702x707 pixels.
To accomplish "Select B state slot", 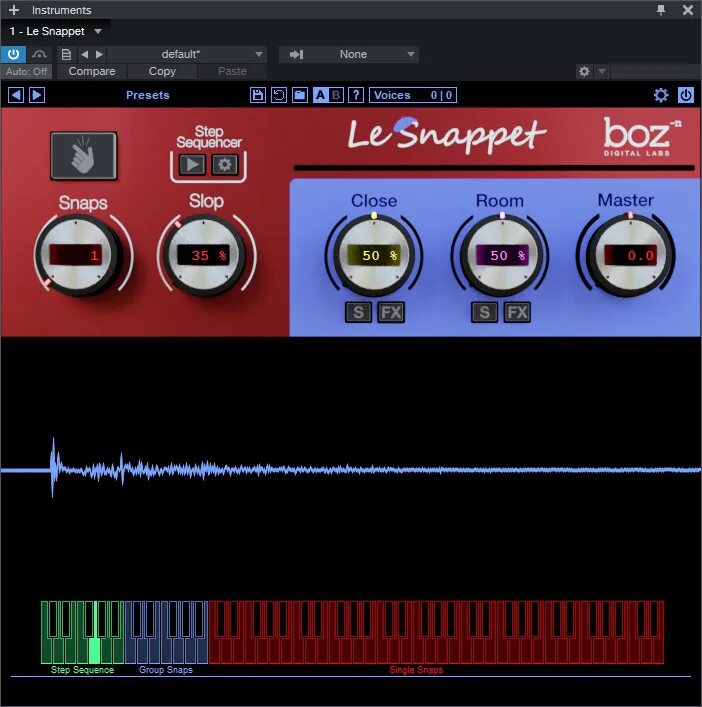I will click(x=335, y=95).
